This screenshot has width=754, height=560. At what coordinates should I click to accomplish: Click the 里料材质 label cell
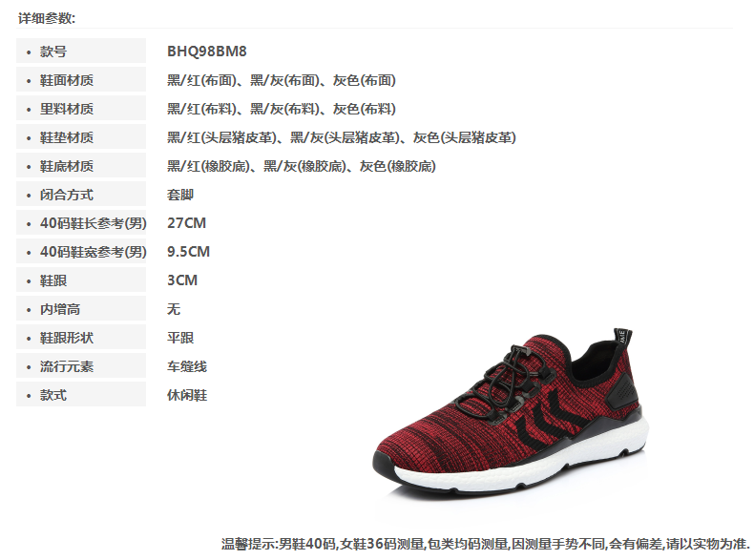click(81, 109)
